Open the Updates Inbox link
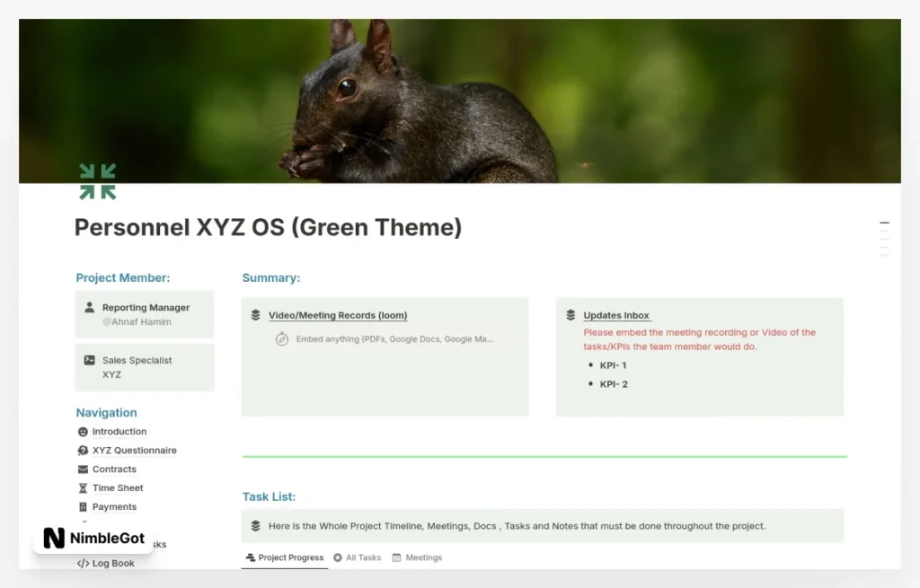 [x=615, y=315]
